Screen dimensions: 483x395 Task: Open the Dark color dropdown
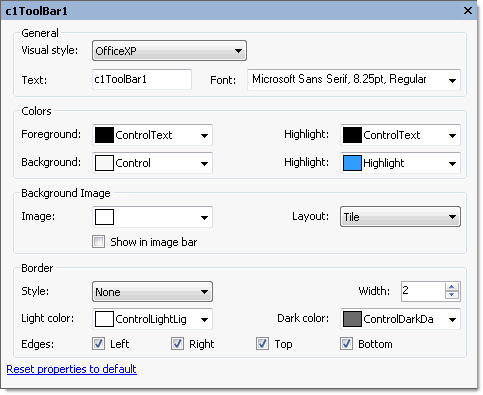tap(452, 319)
